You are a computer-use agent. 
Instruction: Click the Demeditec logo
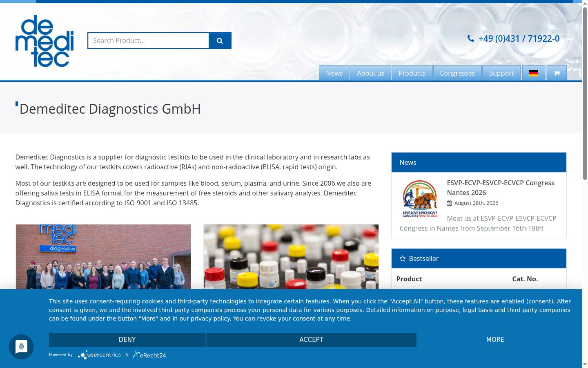45,41
